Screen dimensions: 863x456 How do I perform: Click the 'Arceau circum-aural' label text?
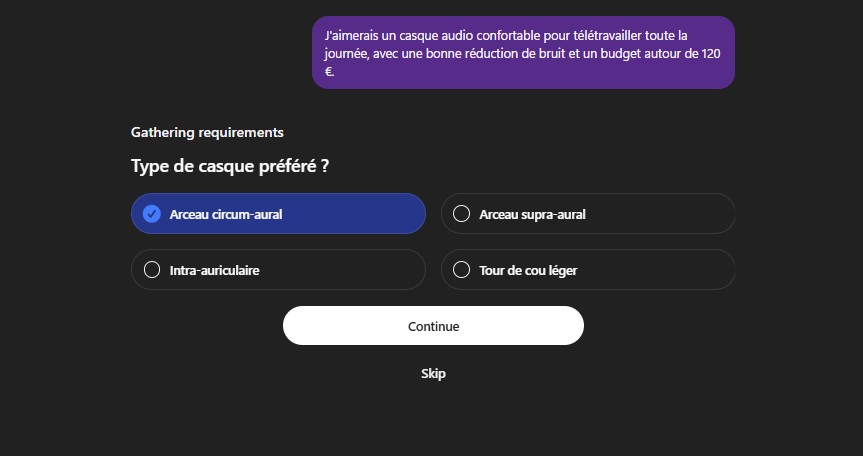coord(226,214)
